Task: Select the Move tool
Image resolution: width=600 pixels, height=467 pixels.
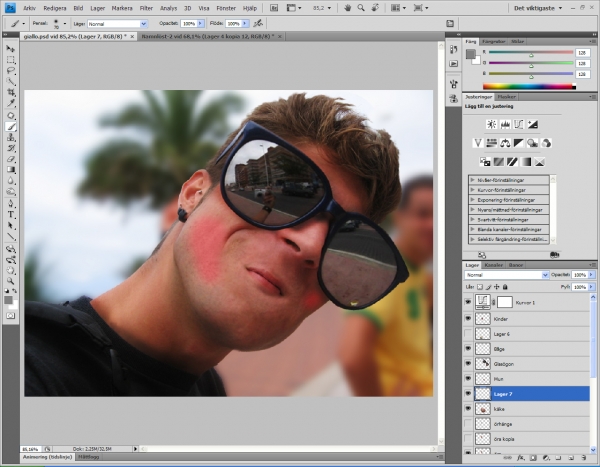Action: tap(11, 49)
